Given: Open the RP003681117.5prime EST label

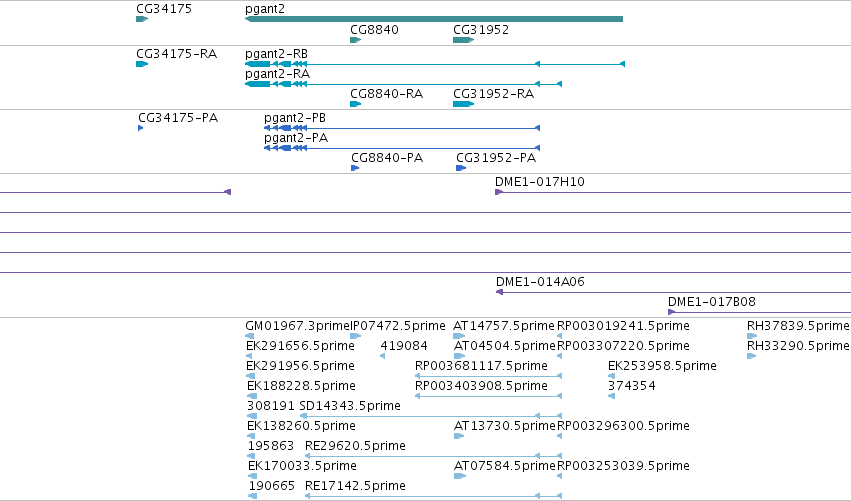Looking at the screenshot, I should [x=481, y=366].
